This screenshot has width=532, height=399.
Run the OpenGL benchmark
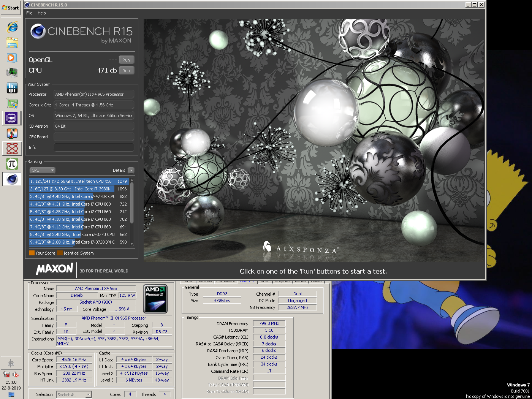[x=126, y=60]
